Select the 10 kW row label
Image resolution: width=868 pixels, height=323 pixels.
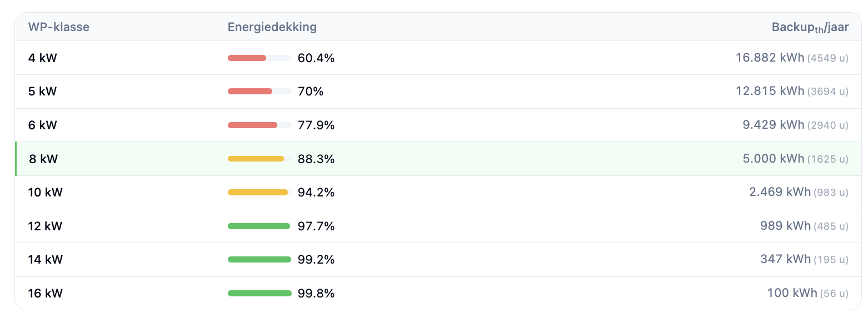click(46, 193)
